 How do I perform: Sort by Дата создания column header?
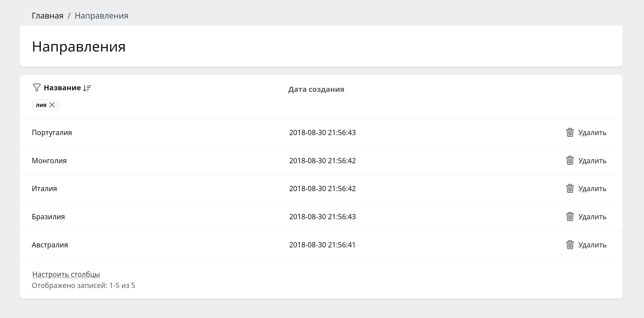tap(316, 89)
